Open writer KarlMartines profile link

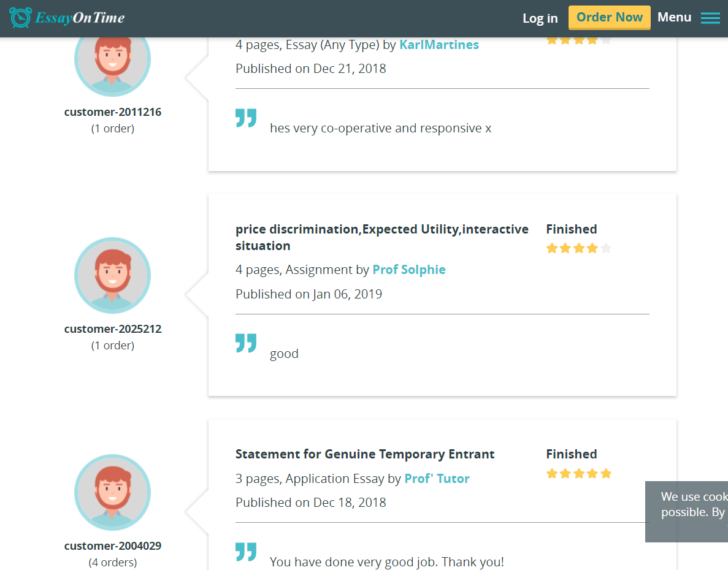coord(439,45)
